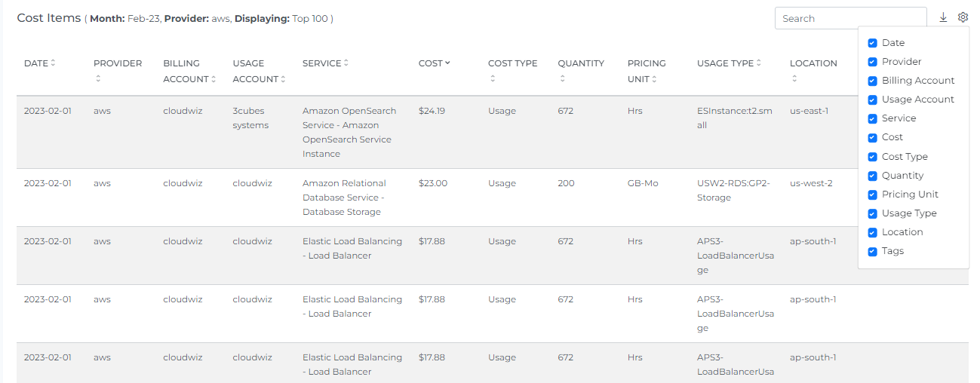Image resolution: width=980 pixels, height=383 pixels.
Task: Sort by Billing Account column arrows
Action: click(214, 79)
